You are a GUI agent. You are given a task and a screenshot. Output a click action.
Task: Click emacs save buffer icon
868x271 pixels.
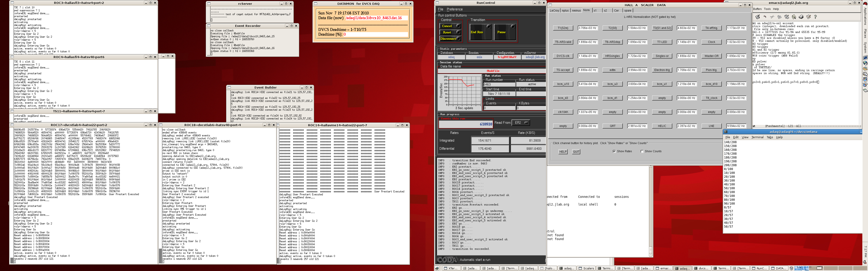[x=758, y=17]
